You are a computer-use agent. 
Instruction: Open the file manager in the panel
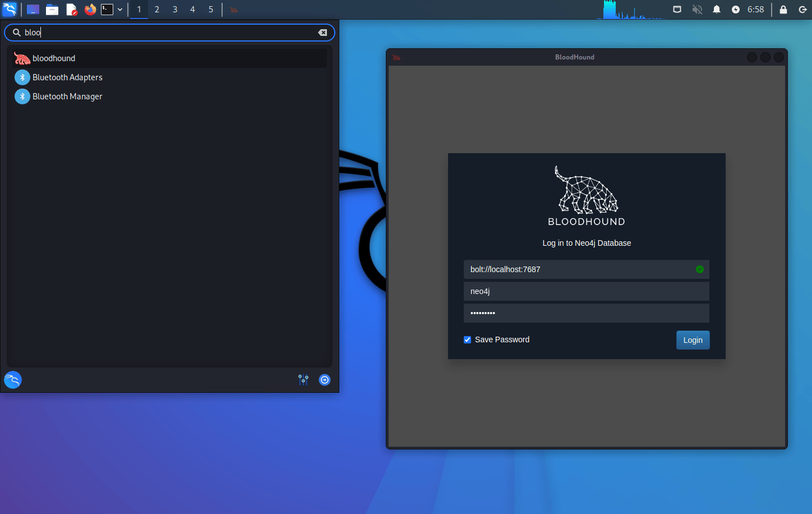click(x=52, y=10)
